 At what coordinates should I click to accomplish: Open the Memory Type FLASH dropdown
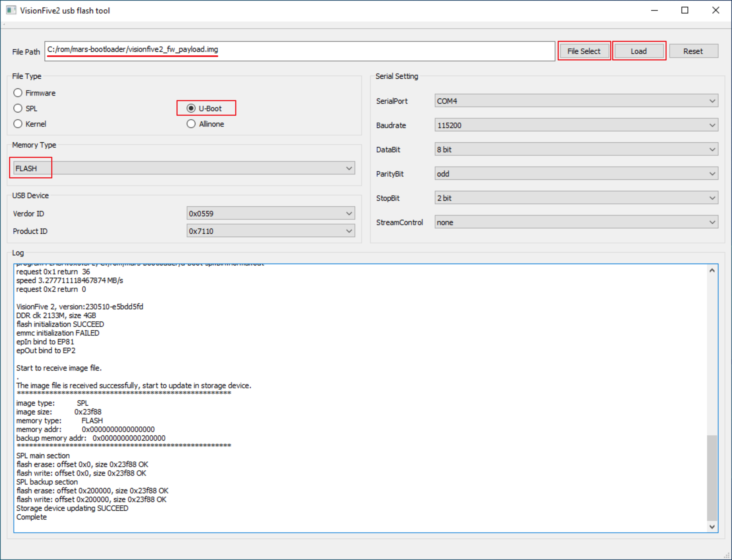[184, 168]
